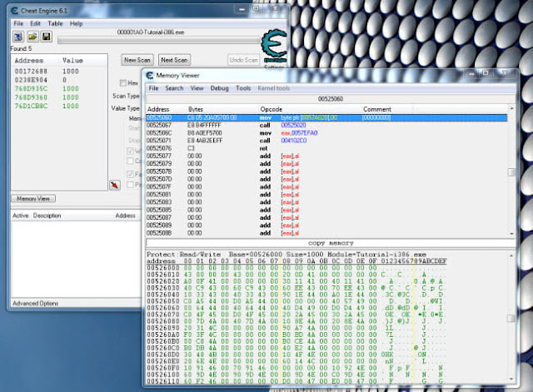Image resolution: width=533 pixels, height=392 pixels.
Task: Click the hex dump scroll up arrow
Action: pos(511,256)
